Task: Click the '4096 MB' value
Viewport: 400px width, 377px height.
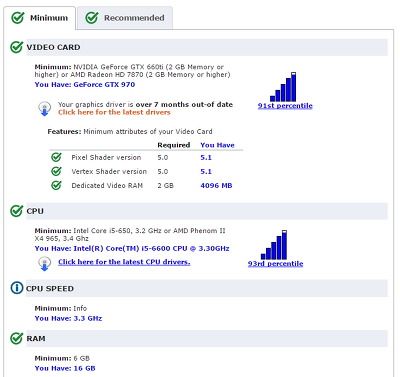Action: click(216, 186)
